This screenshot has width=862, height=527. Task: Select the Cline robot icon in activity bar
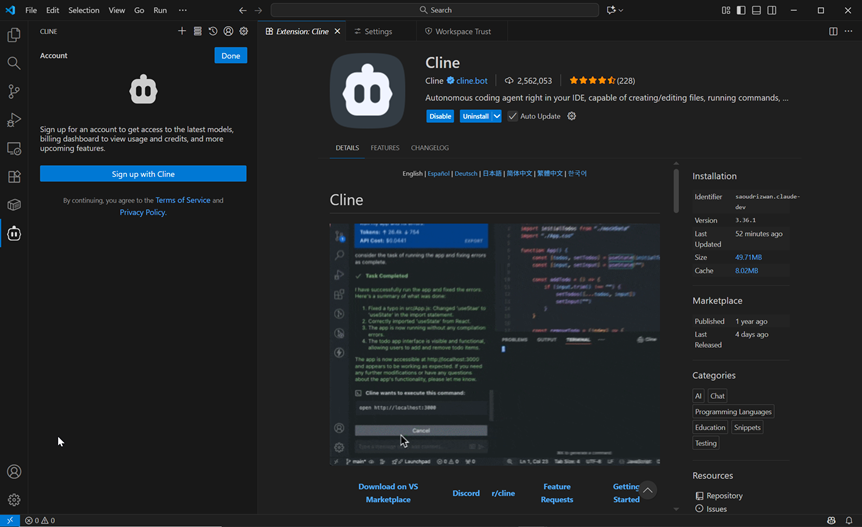click(x=14, y=234)
